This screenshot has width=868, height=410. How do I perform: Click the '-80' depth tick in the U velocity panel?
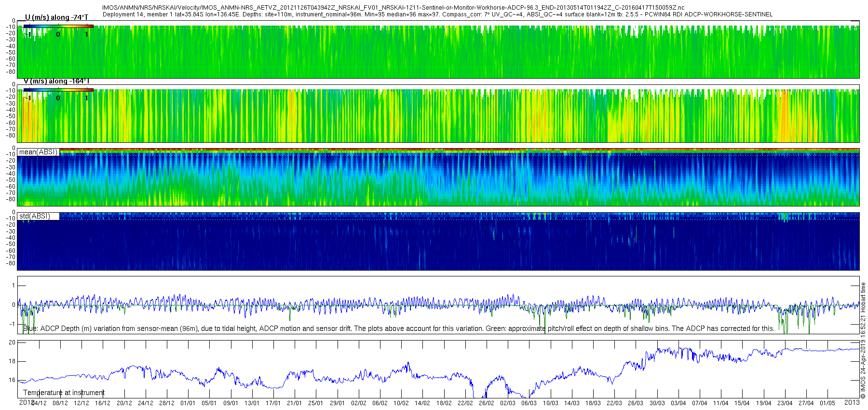click(10, 72)
